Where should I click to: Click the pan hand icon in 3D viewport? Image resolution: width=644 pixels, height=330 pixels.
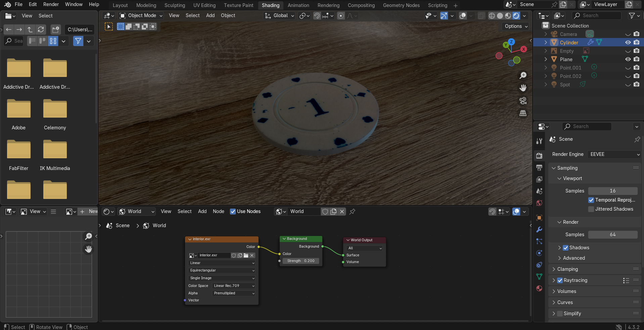[523, 88]
